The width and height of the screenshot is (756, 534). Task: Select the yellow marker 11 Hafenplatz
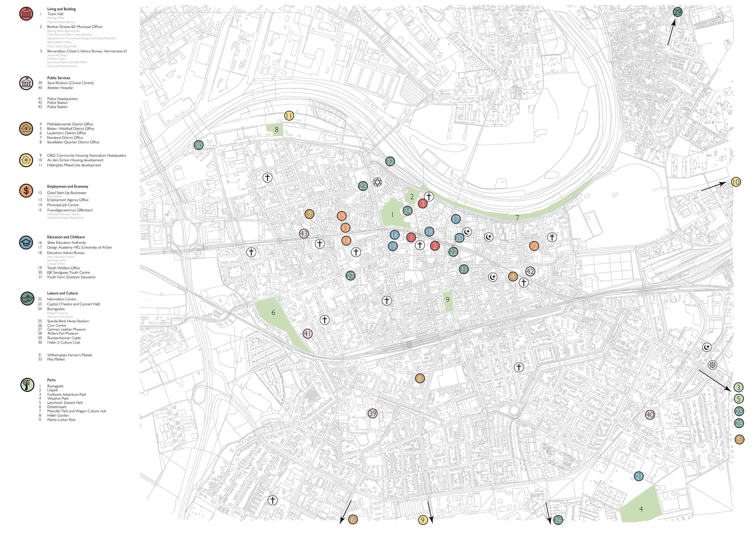click(289, 116)
